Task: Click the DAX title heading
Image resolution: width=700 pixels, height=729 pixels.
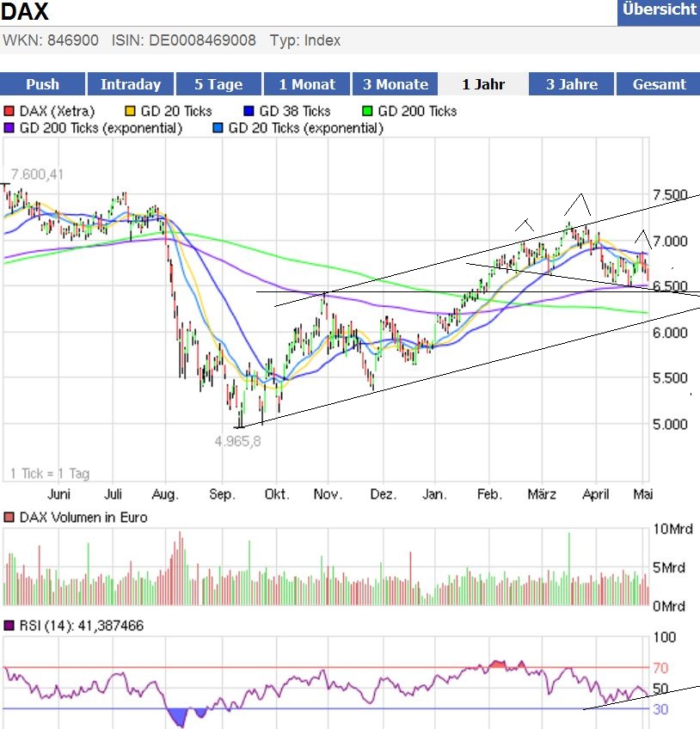Action: click(x=25, y=11)
